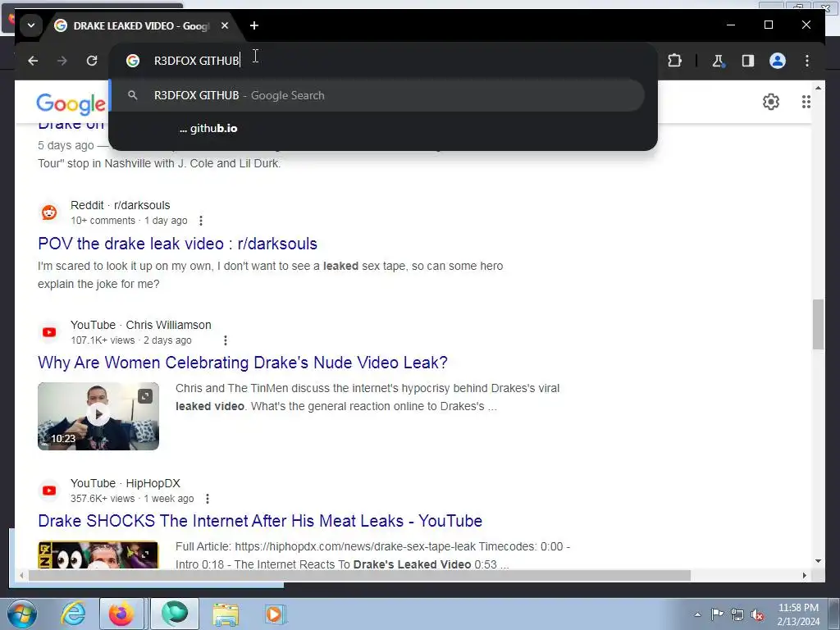Image resolution: width=840 pixels, height=630 pixels.
Task: Play the 10:23 video thumbnail
Action: (98, 416)
